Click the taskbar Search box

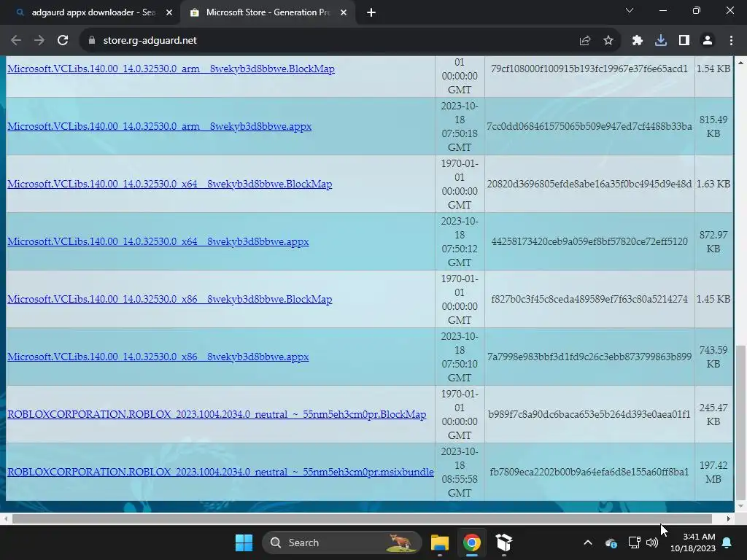(x=342, y=542)
